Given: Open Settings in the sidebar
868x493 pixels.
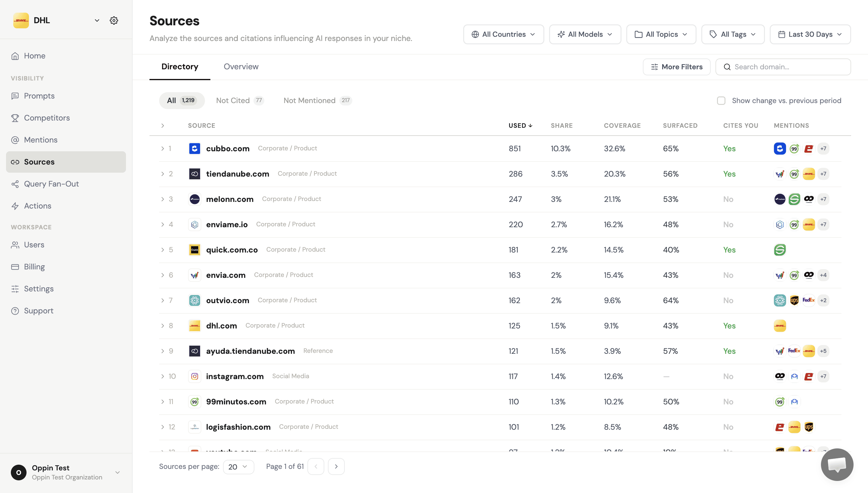Looking at the screenshot, I should (66, 289).
